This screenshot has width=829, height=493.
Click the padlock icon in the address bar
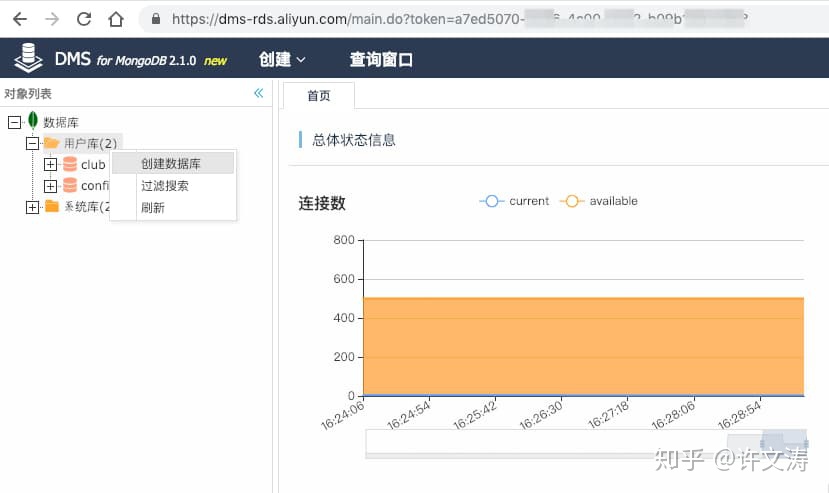tap(155, 19)
